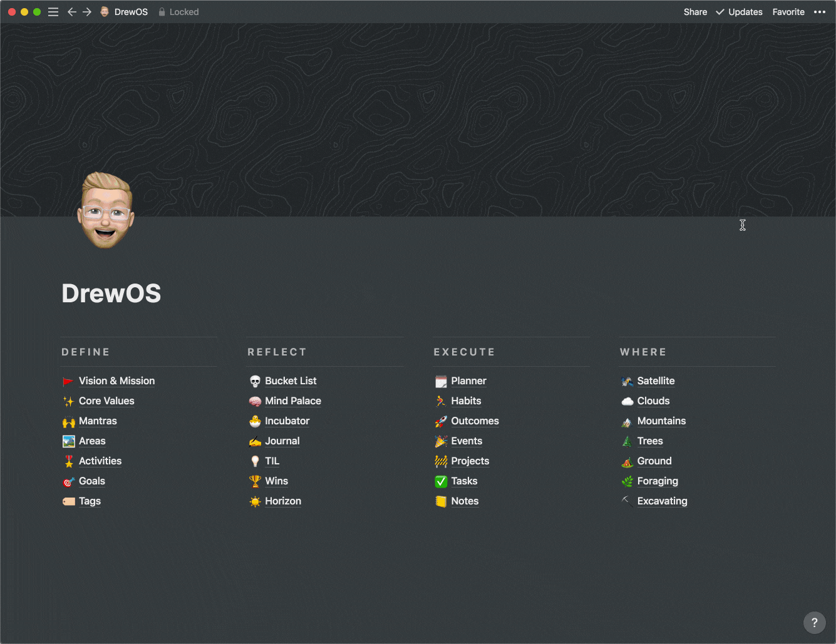Click the trophy icon next to Wins

pos(255,481)
